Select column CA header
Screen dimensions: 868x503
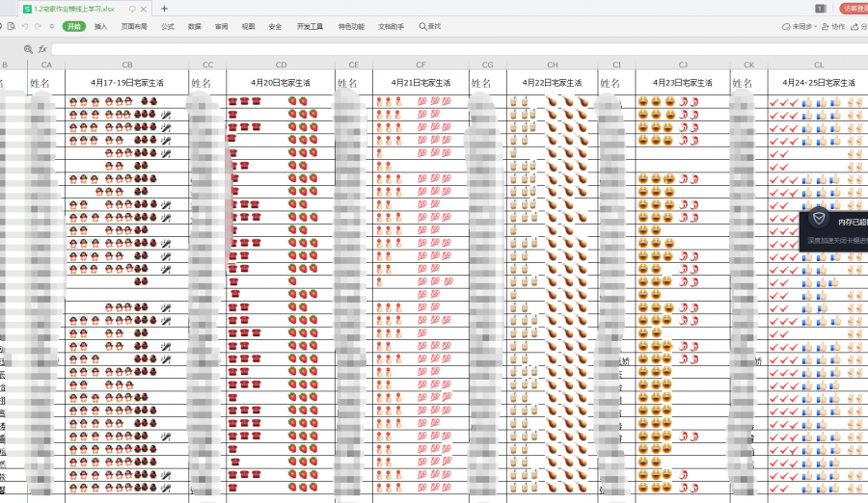coord(46,65)
